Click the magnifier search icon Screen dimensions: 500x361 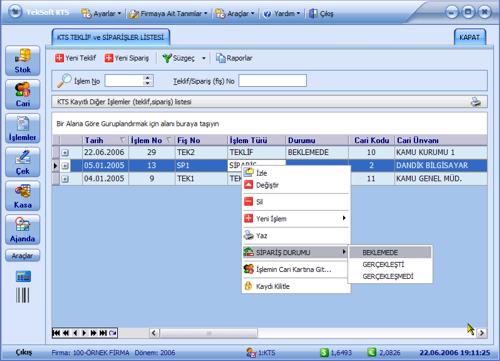(64, 80)
